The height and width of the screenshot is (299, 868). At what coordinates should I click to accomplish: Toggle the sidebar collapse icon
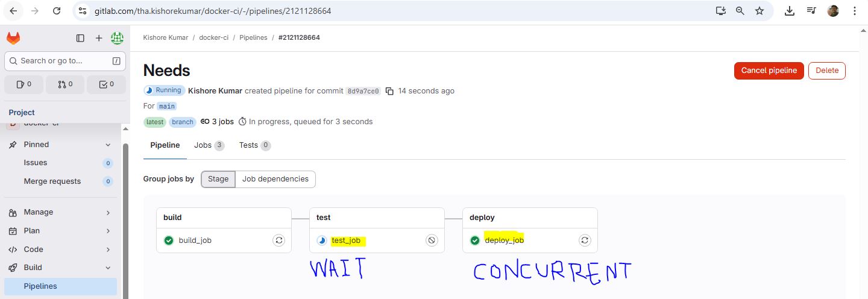point(80,38)
